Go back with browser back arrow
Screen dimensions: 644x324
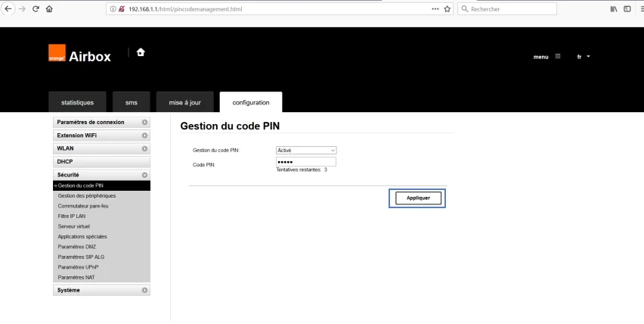coord(8,8)
